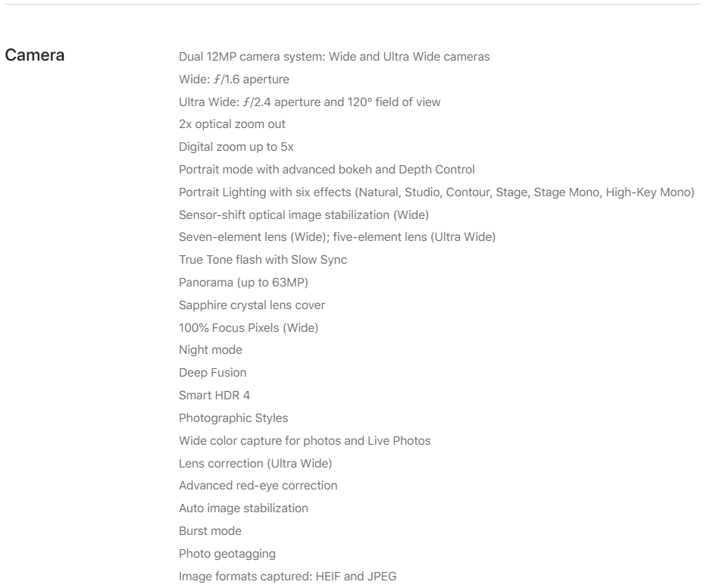Image resolution: width=710 pixels, height=588 pixels.
Task: Click the Burst mode entry
Action: pyautogui.click(x=210, y=530)
